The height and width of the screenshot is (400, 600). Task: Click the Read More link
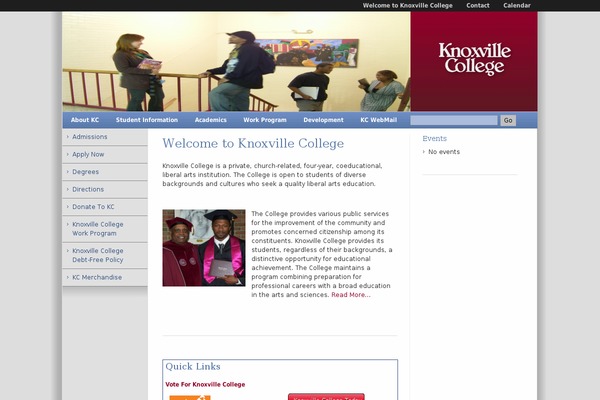[x=351, y=295]
